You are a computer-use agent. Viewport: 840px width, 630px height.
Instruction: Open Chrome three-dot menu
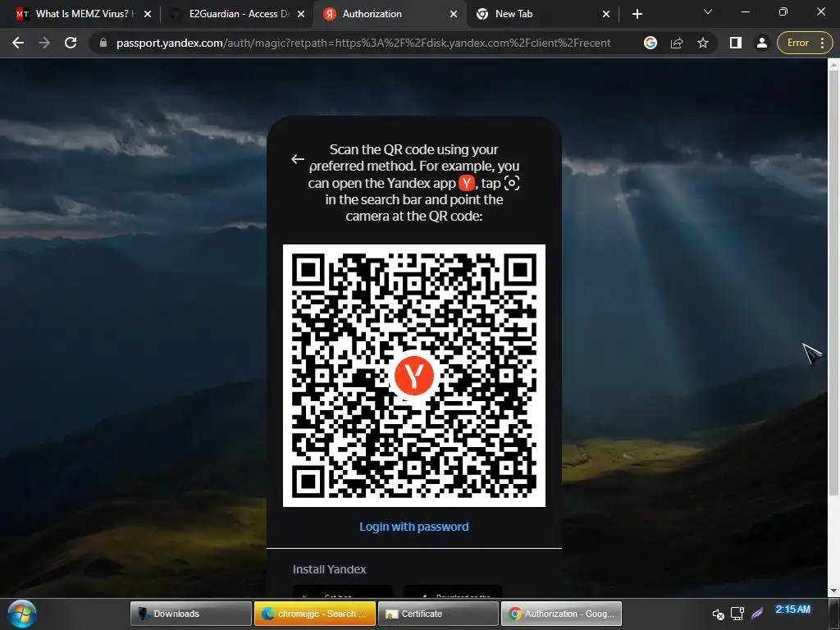(823, 43)
